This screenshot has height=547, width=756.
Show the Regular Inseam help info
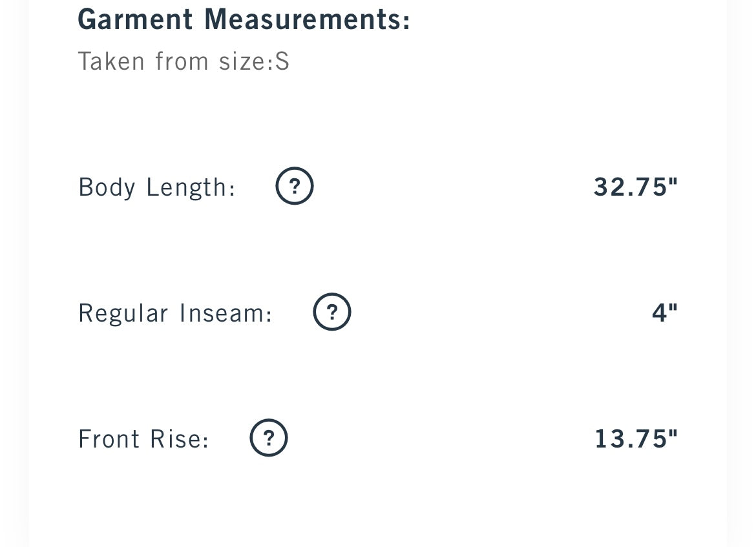click(x=331, y=313)
